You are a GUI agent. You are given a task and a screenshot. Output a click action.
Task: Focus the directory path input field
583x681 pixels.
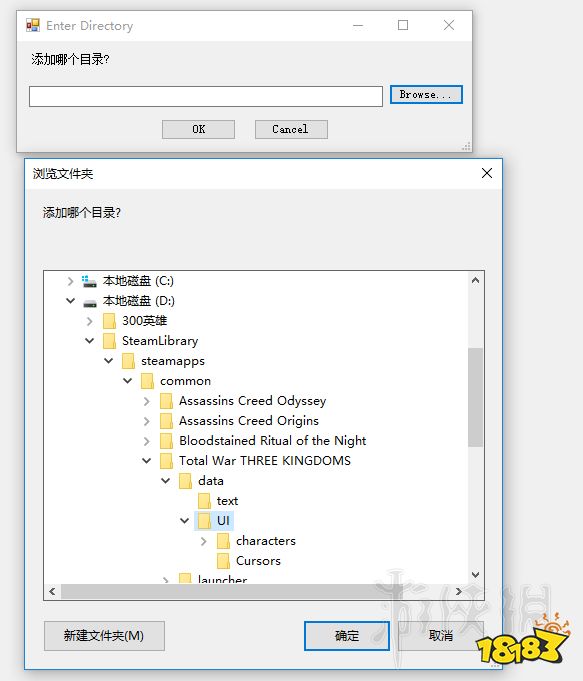(206, 96)
